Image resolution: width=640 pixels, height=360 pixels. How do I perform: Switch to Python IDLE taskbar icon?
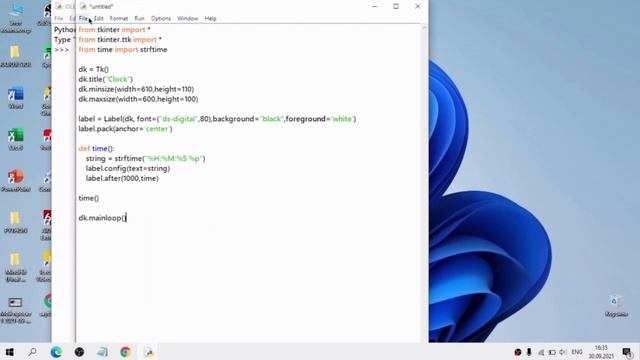click(149, 352)
